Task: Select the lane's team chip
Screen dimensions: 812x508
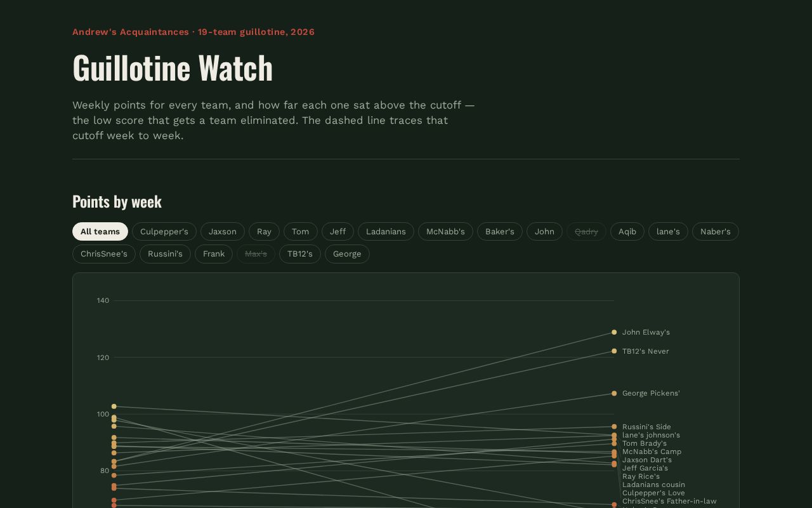Action: point(668,232)
